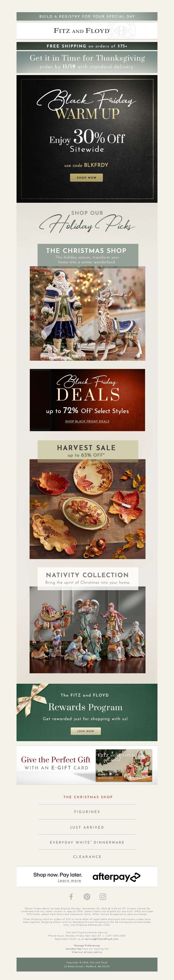This screenshot has width=174, height=980.
Task: Select Figurines menu link
Action: point(87,811)
